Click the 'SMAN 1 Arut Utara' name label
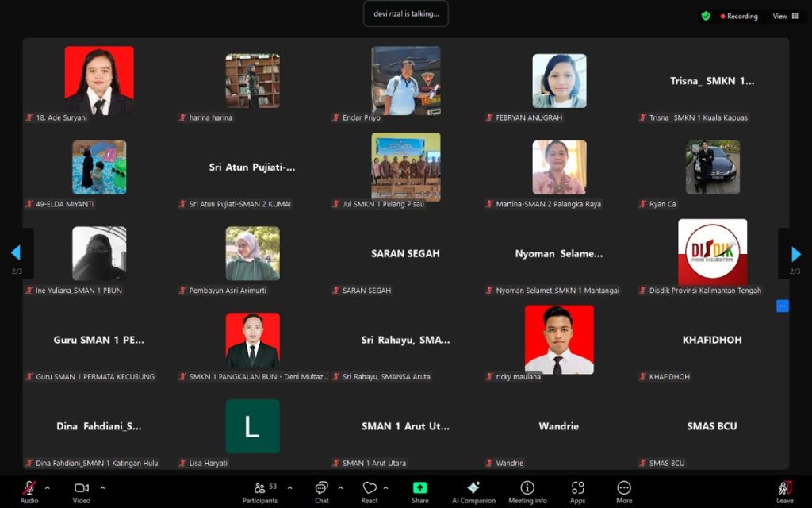 (x=374, y=464)
